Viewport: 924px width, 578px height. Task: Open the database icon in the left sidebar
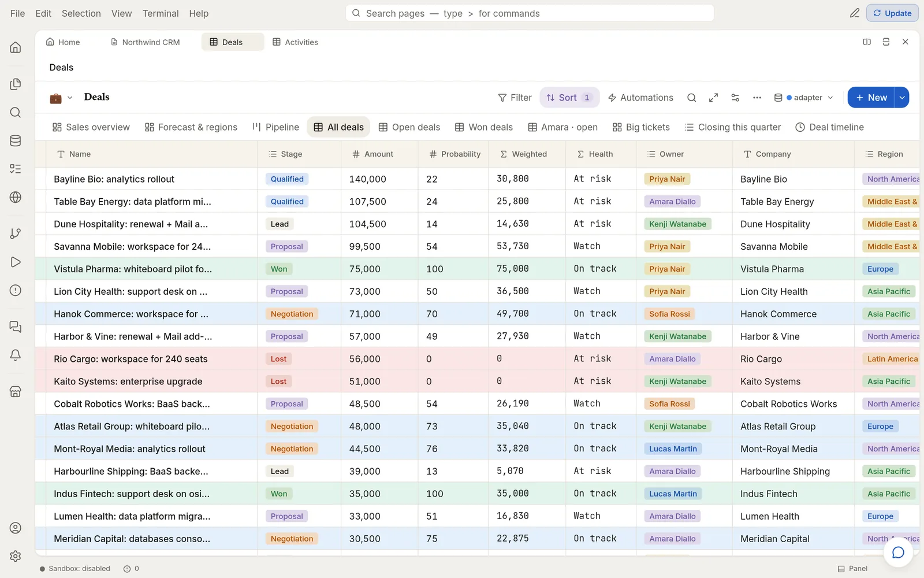(16, 140)
